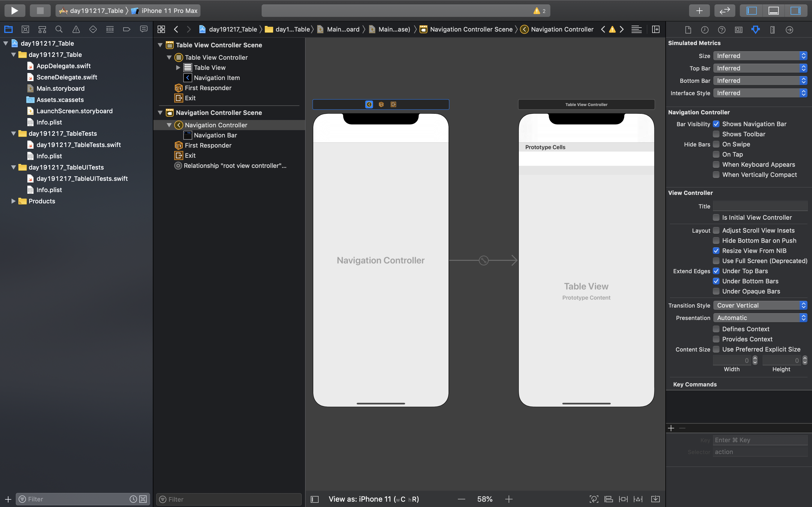Image resolution: width=812 pixels, height=507 pixels.
Task: Click the iPhone 11 Pro Max scheme destination
Action: pyautogui.click(x=169, y=10)
